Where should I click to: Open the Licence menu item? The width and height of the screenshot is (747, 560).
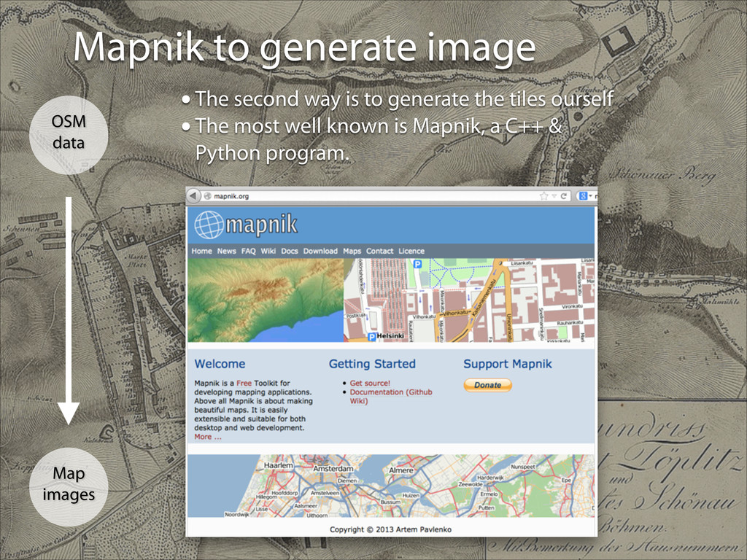(411, 251)
